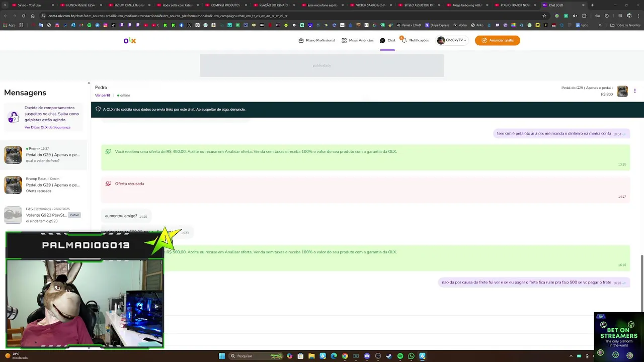The image size is (644, 362).
Task: Open Chrome from the taskbar
Action: click(x=345, y=356)
